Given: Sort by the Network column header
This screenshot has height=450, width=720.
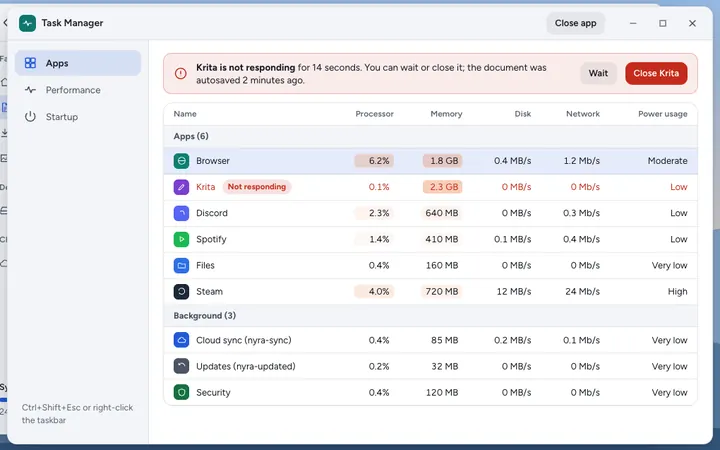Looking at the screenshot, I should (x=583, y=114).
